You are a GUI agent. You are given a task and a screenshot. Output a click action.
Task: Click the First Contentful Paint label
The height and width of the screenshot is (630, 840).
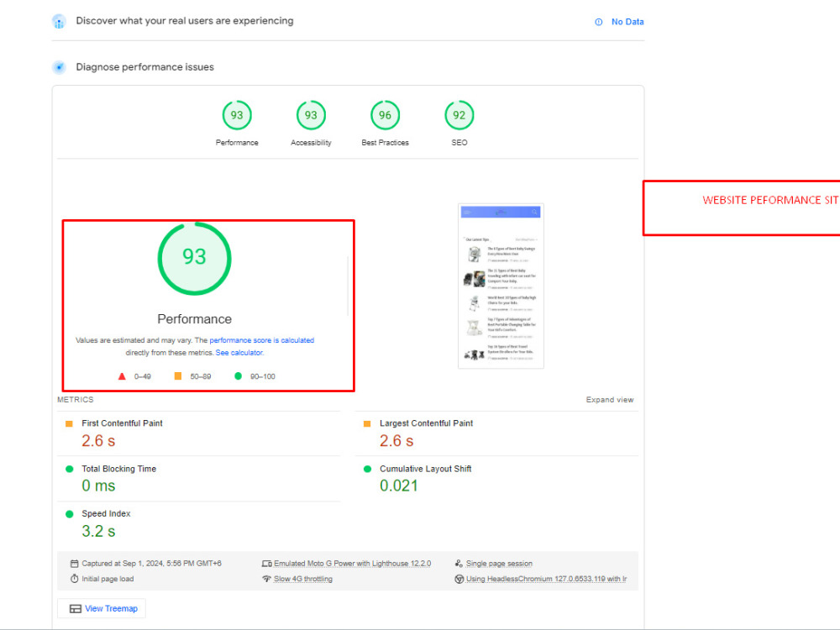pyautogui.click(x=122, y=423)
